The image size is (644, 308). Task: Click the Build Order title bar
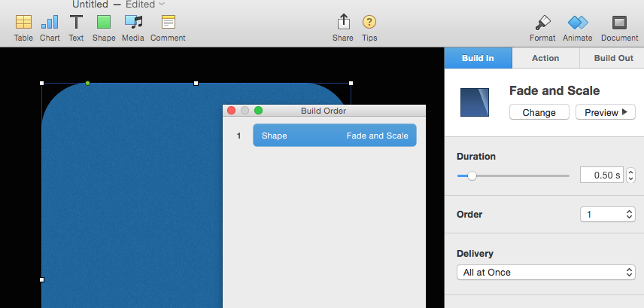(x=324, y=111)
